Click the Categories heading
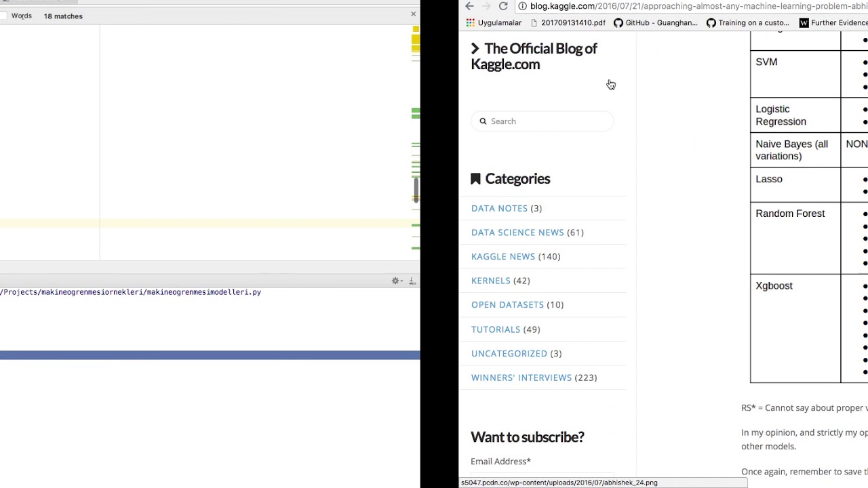This screenshot has width=868, height=488. [x=517, y=179]
